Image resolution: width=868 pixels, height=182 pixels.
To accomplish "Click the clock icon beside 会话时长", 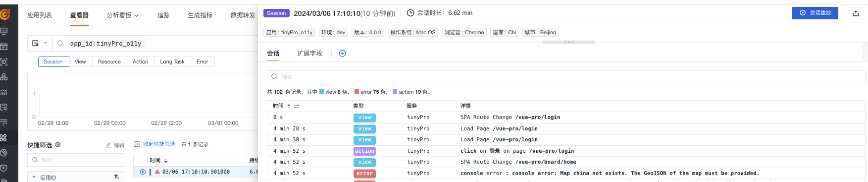I will point(410,13).
